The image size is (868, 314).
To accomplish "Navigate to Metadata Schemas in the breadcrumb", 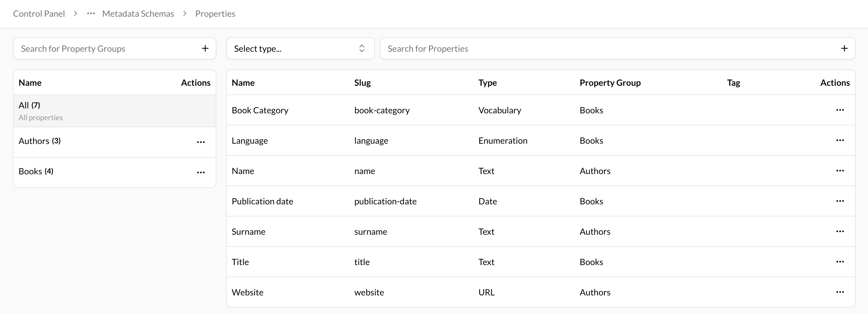I will tap(138, 14).
